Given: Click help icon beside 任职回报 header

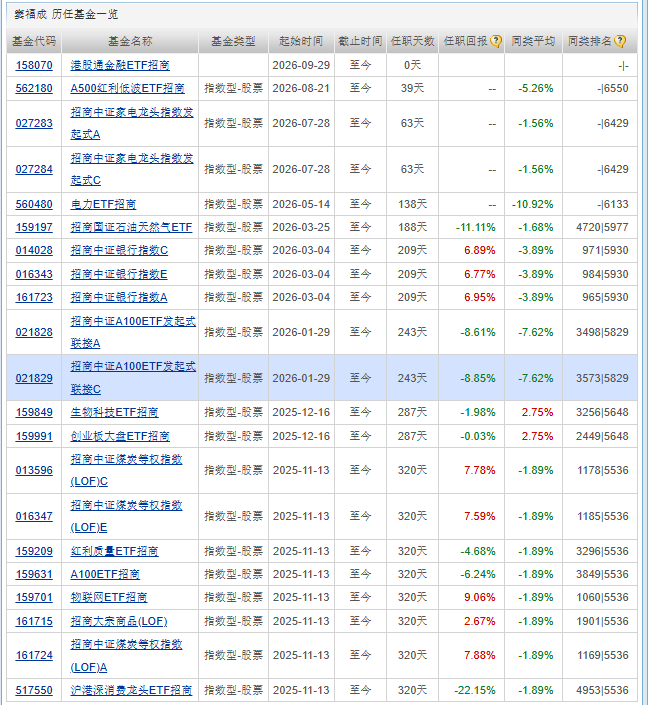Looking at the screenshot, I should [x=496, y=41].
